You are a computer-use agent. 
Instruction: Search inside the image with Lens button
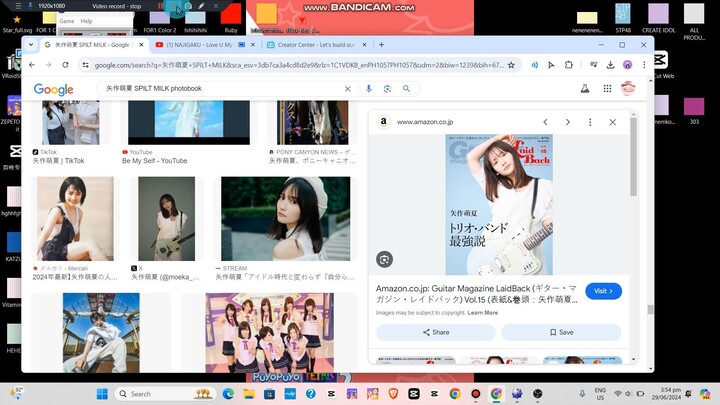(x=384, y=259)
